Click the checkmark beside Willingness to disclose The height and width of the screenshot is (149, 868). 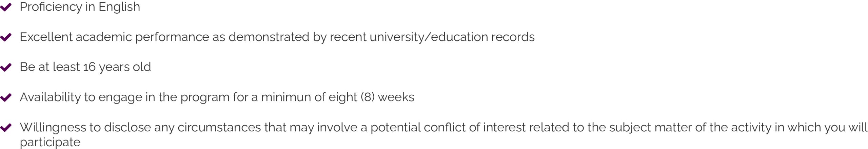6,128
